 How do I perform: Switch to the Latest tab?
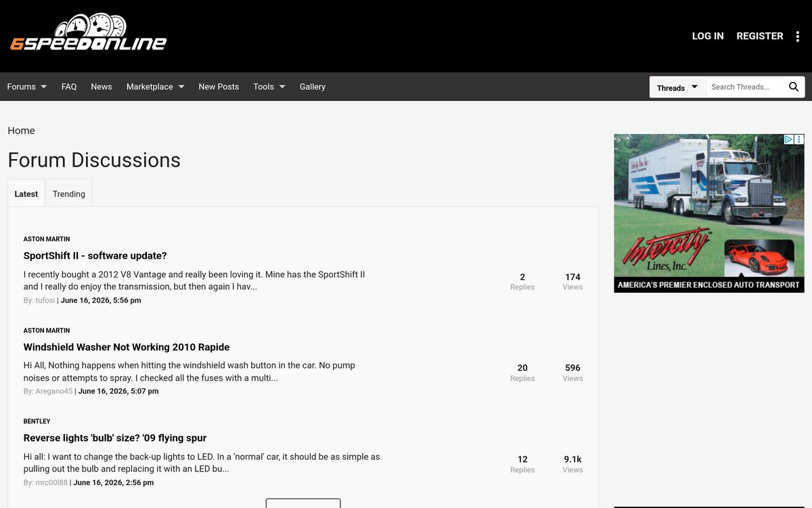[26, 194]
